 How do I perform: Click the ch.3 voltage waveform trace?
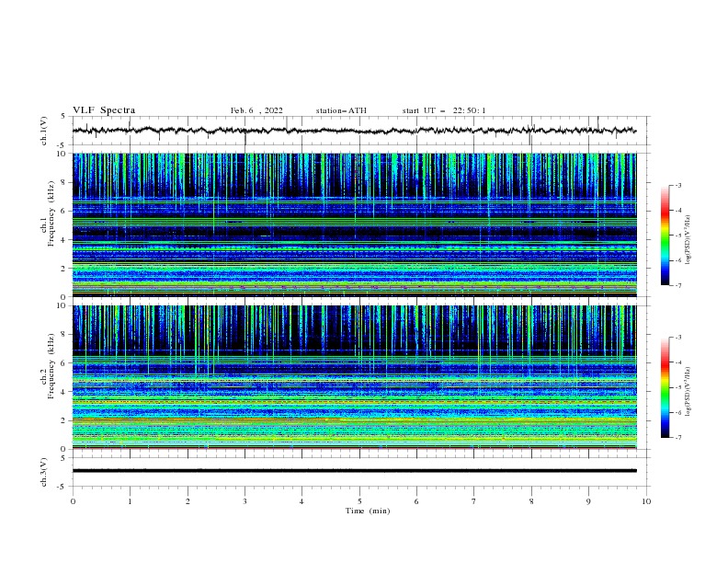(354, 471)
